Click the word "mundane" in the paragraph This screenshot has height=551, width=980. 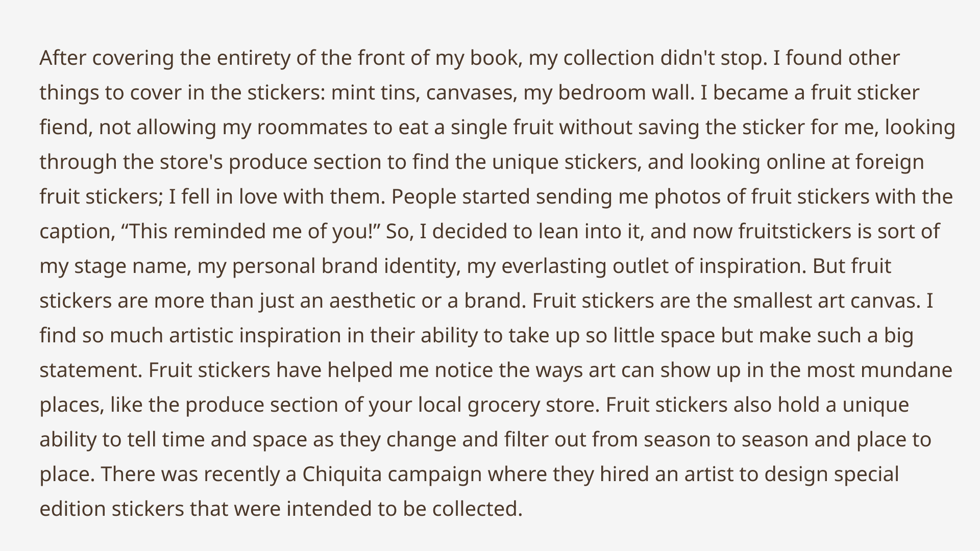tap(906, 370)
